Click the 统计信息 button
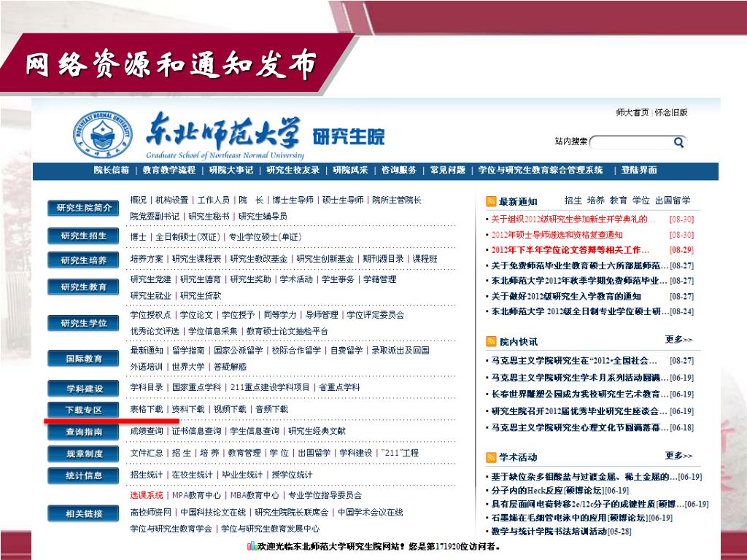747x560 pixels. (x=83, y=475)
